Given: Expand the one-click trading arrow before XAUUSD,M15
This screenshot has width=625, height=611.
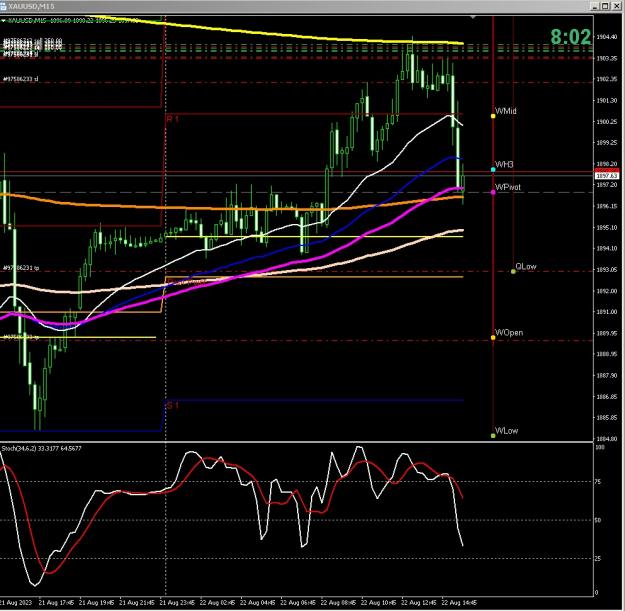Looking at the screenshot, I should [x=3, y=20].
